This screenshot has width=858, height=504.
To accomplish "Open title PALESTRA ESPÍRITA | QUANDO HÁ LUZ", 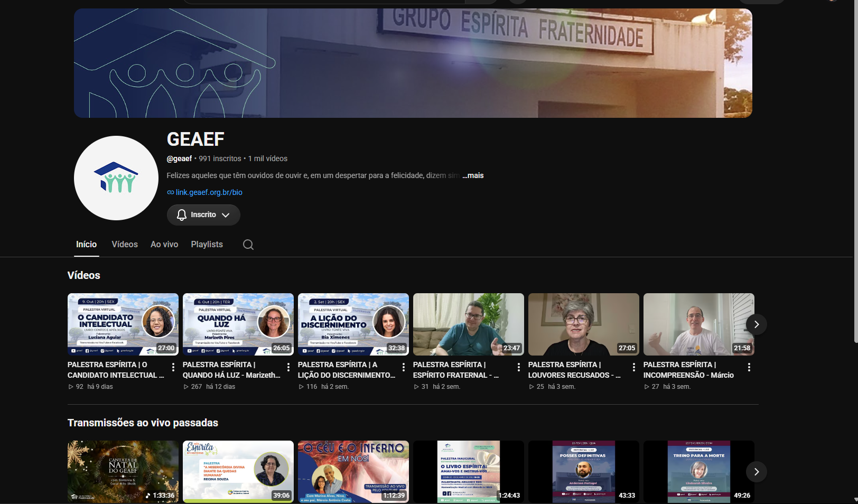I will 231,370.
